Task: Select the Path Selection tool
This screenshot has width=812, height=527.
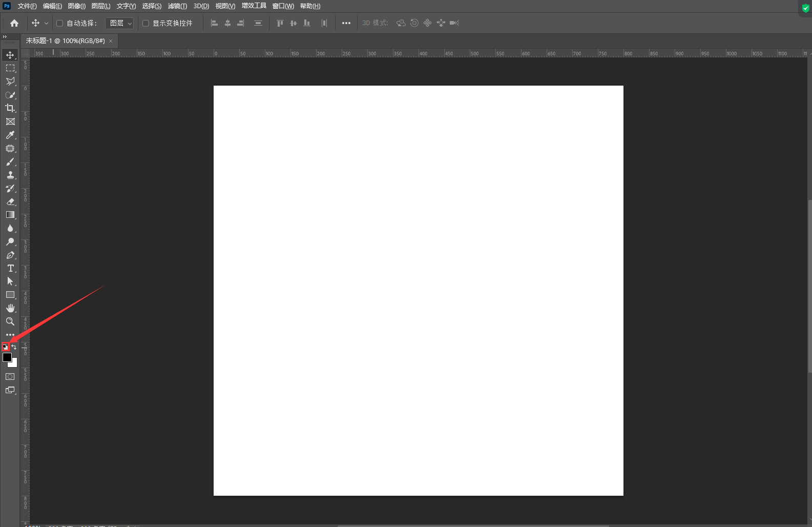Action: coord(10,281)
